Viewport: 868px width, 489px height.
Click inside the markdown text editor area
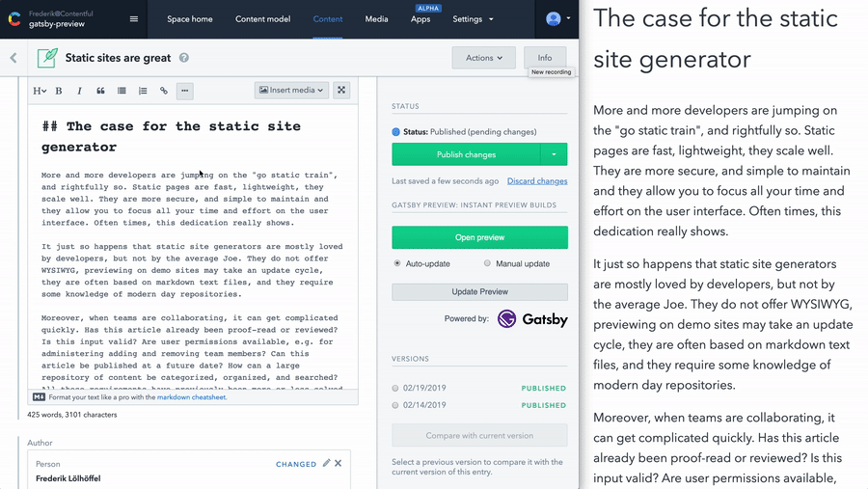point(193,247)
